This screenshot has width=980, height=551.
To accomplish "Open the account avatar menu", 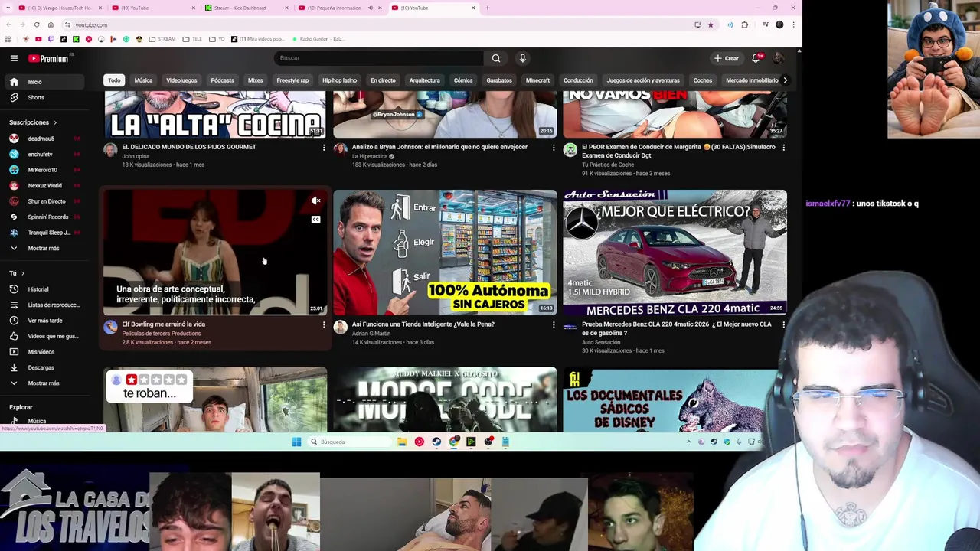I will coord(778,58).
